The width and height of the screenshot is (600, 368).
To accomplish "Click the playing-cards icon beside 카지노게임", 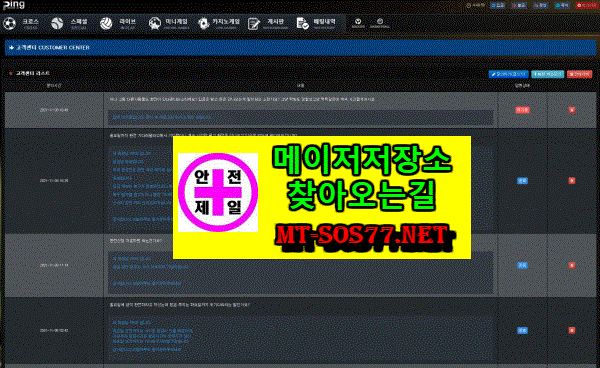I will (204, 24).
